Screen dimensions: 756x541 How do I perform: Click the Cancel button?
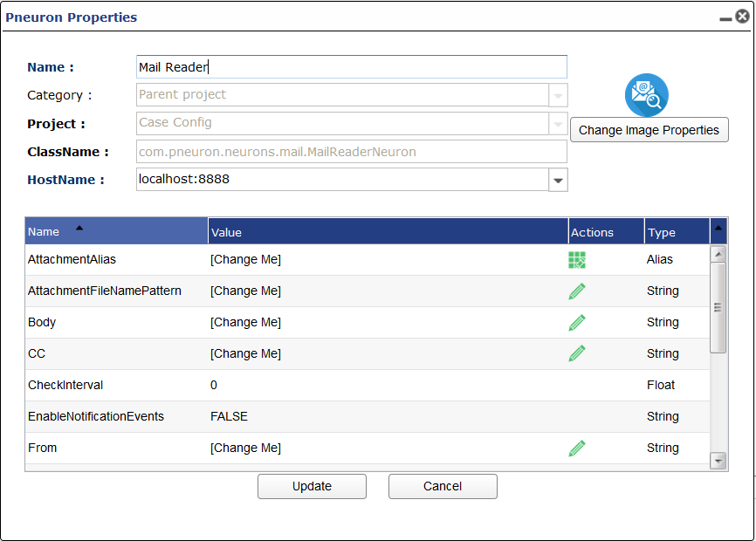443,487
